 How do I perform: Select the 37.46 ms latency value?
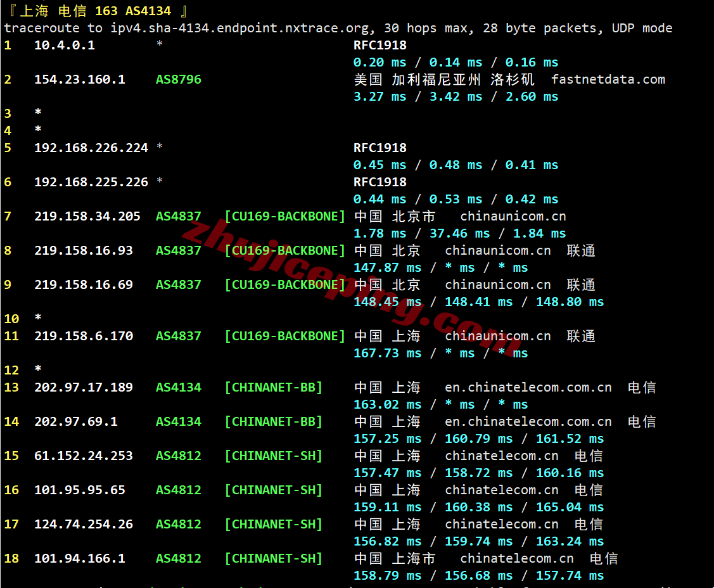pyautogui.click(x=459, y=233)
